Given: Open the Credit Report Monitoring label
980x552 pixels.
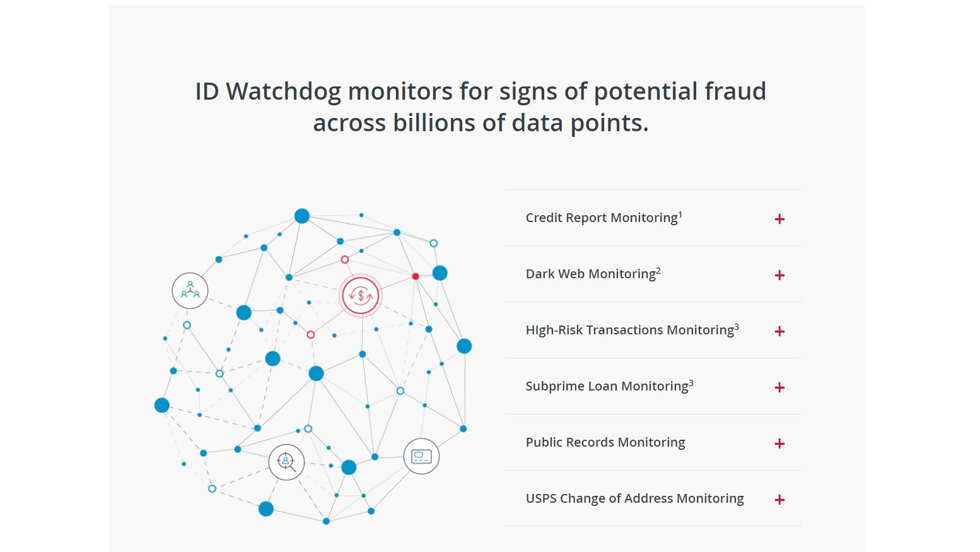Looking at the screenshot, I should pos(604,218).
